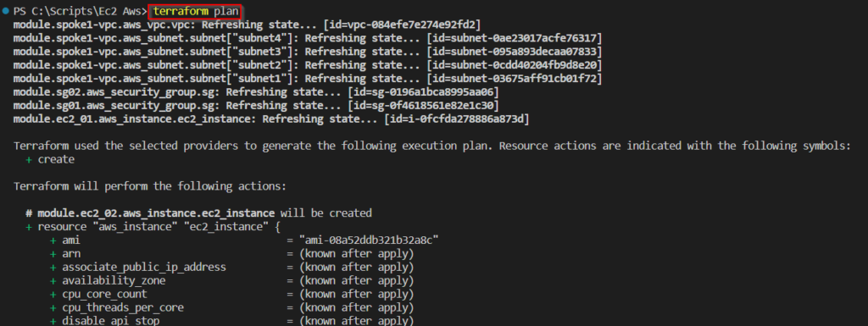The image size is (868, 326).
Task: Click the blue dot before the PS prompt
Action: click(x=6, y=11)
